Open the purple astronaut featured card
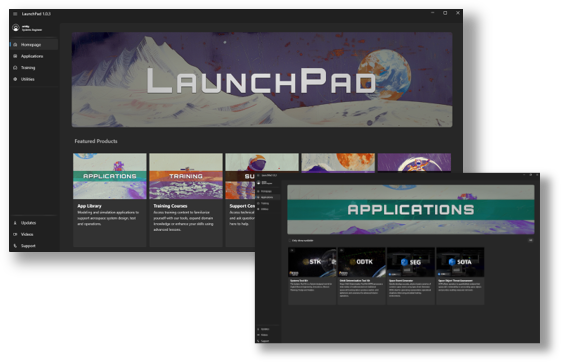The image size is (561, 362). click(x=414, y=163)
